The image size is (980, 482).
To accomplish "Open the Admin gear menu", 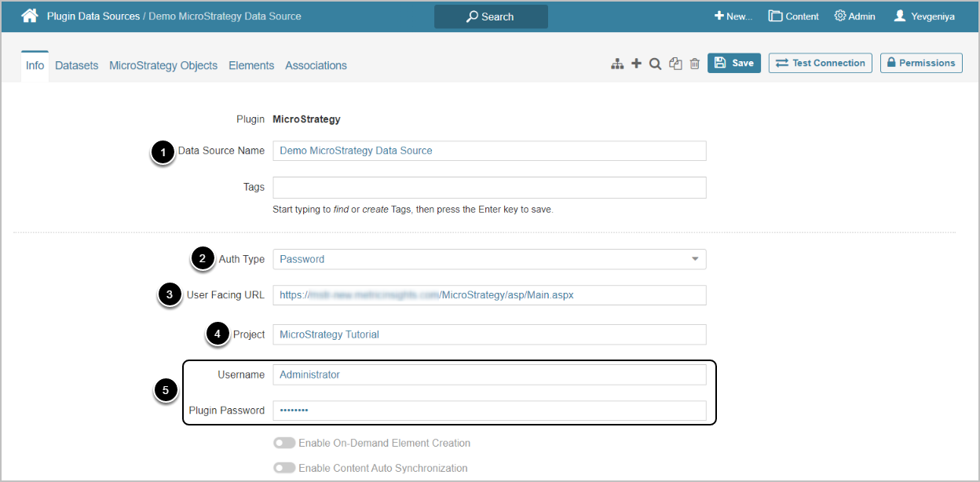I will 854,16.
